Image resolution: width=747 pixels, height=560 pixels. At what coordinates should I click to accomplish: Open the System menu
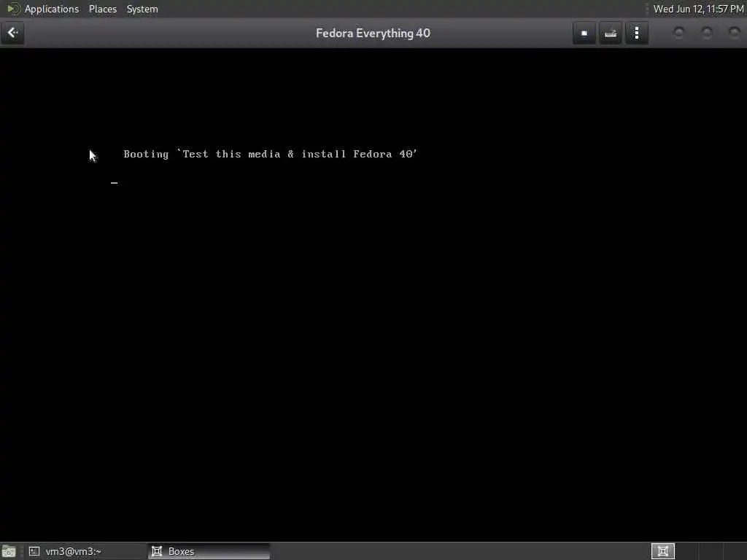(142, 9)
